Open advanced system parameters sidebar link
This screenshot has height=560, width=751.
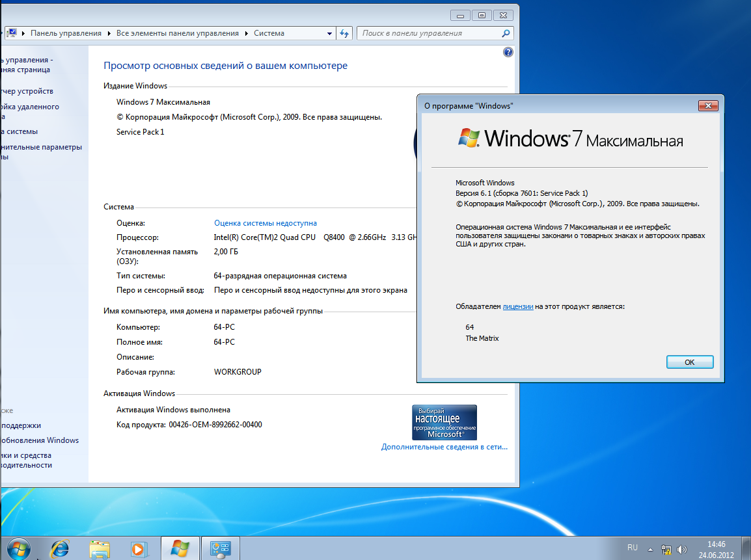point(41,152)
